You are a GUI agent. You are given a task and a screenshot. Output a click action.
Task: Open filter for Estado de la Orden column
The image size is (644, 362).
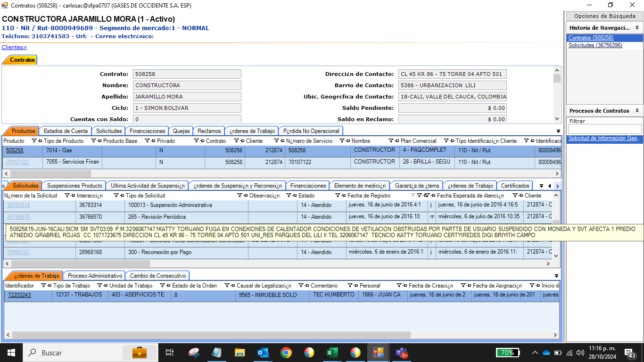click(x=226, y=286)
